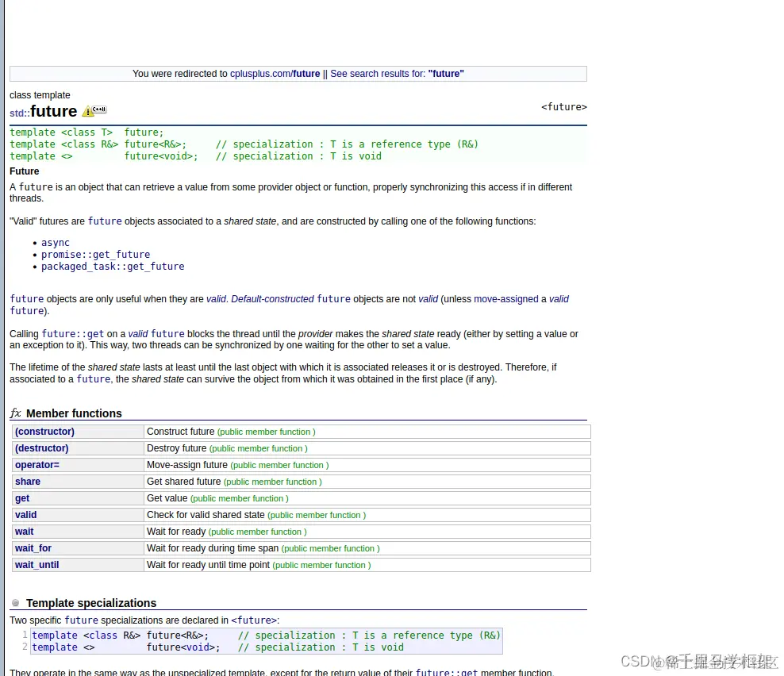Open the share member function
The image size is (784, 676).
28,482
